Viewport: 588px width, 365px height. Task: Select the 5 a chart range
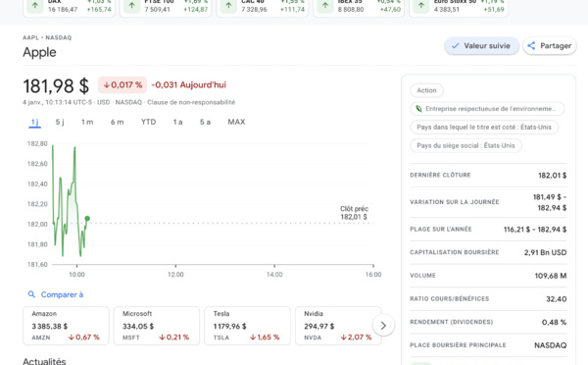pos(205,122)
